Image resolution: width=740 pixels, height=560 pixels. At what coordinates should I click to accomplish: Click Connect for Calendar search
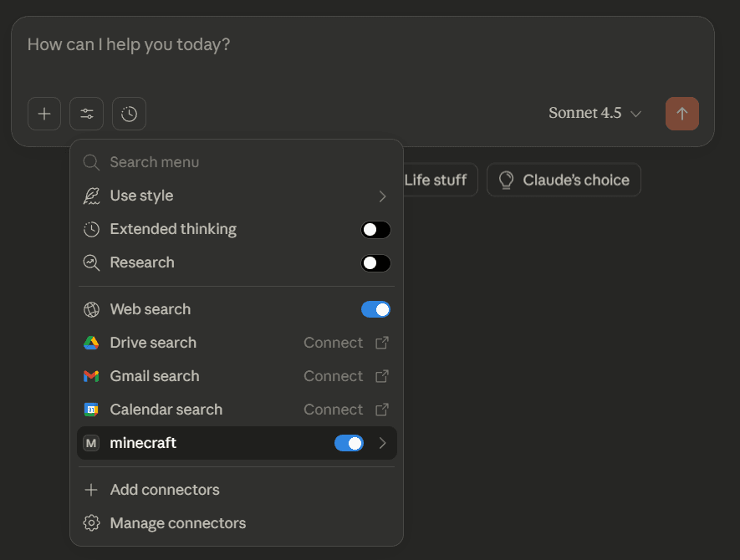(x=333, y=410)
